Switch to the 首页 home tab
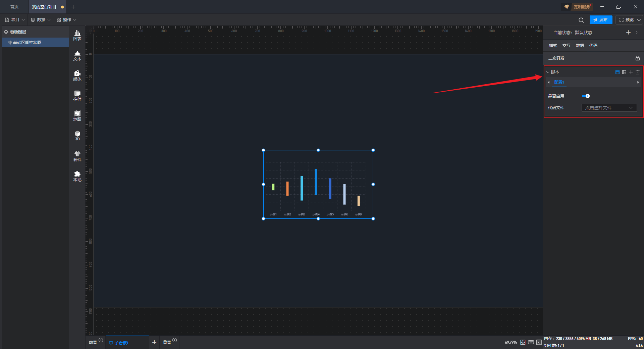Screen dimensions: 644x349 tap(14, 7)
